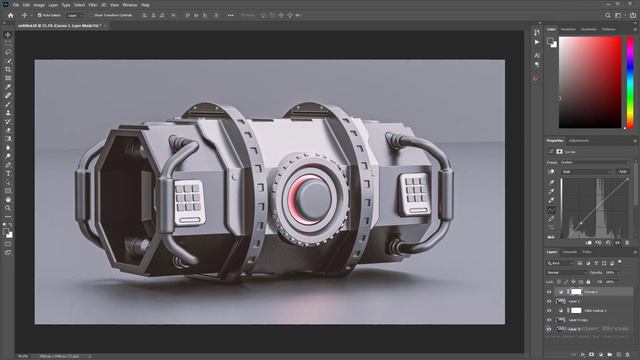Click the hue spectrum slider strip
640x360 pixels.
click(x=630, y=82)
